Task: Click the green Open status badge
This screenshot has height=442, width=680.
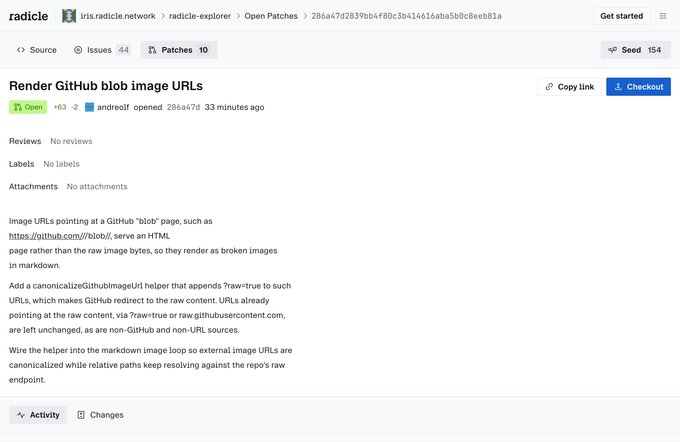Action: (28, 107)
